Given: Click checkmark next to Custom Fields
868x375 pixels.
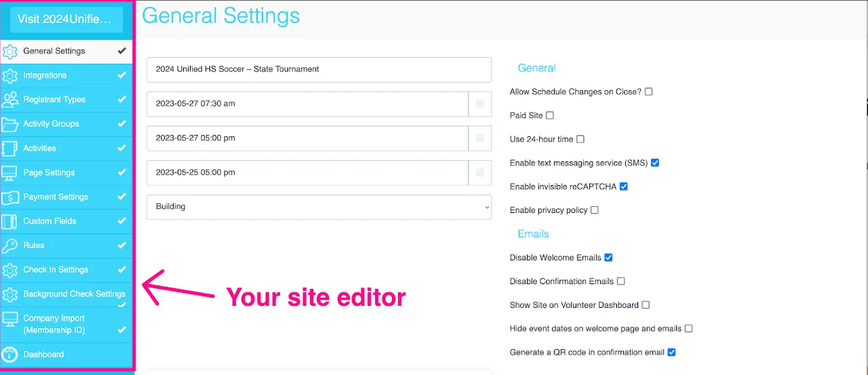Looking at the screenshot, I should (122, 221).
